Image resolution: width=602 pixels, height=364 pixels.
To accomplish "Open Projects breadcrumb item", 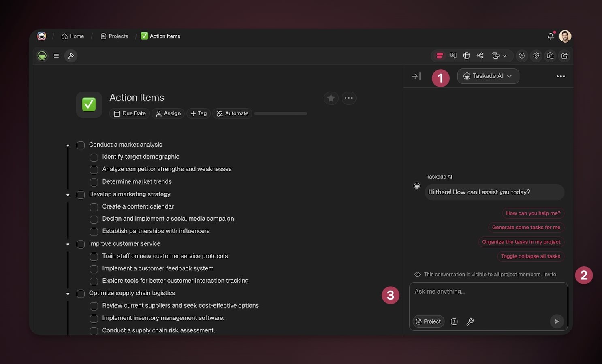I will [x=114, y=36].
